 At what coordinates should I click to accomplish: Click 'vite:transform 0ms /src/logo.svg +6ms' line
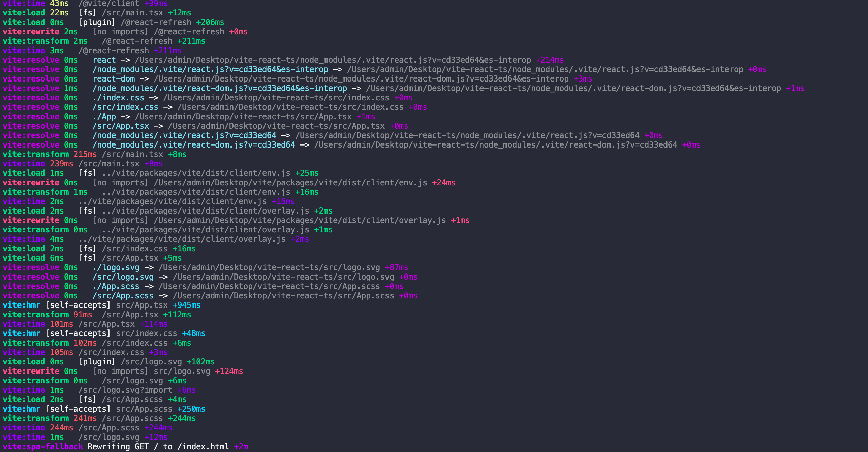pos(94,381)
